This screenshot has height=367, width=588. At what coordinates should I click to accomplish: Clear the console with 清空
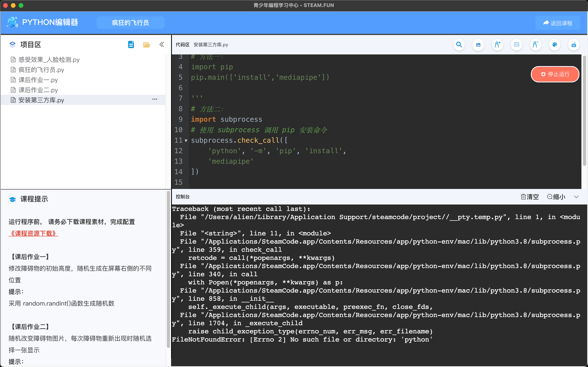530,197
